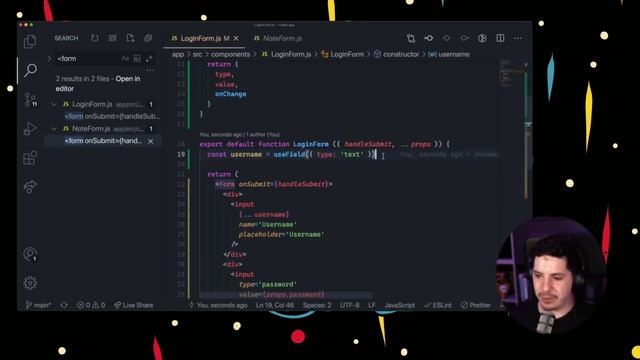This screenshot has height=360, width=640.
Task: Open the Extensions view
Action: (30, 158)
